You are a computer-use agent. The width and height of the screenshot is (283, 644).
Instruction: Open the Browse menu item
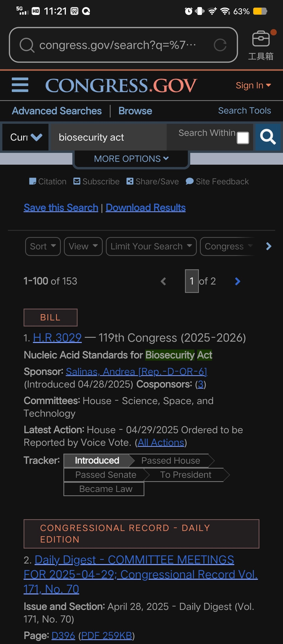point(135,111)
